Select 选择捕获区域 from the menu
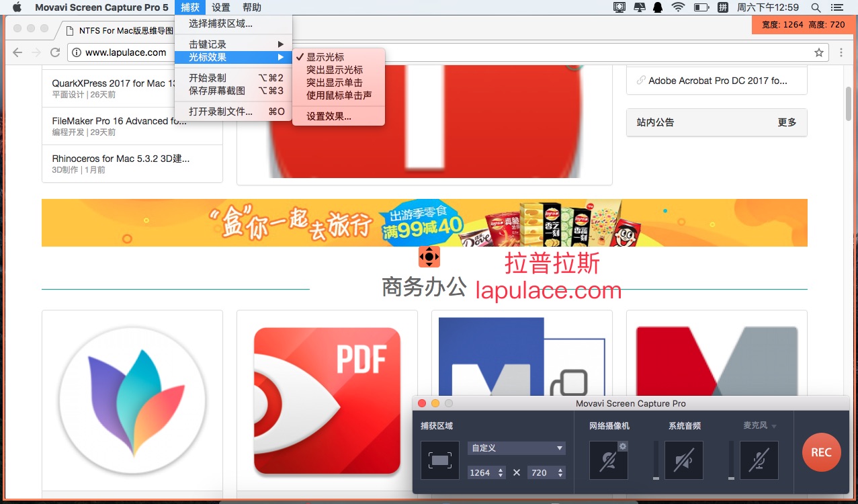The height and width of the screenshot is (504, 858). click(220, 24)
